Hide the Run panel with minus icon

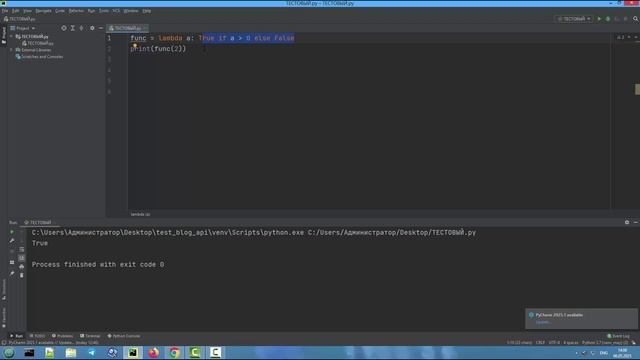pos(636,222)
